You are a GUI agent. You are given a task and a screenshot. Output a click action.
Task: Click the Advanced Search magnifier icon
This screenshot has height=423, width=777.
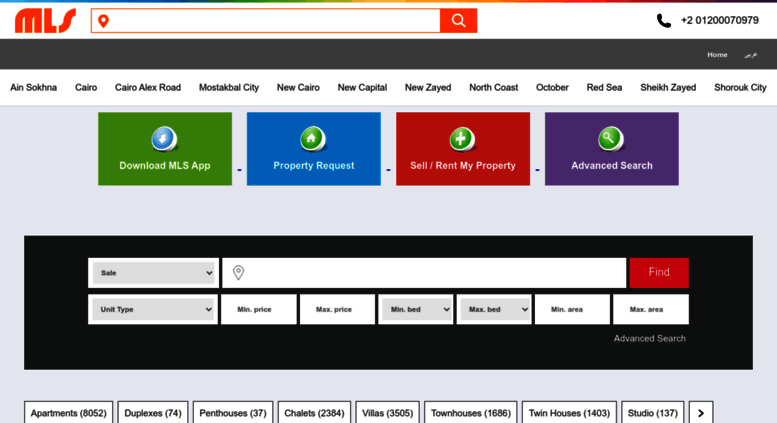(610, 139)
